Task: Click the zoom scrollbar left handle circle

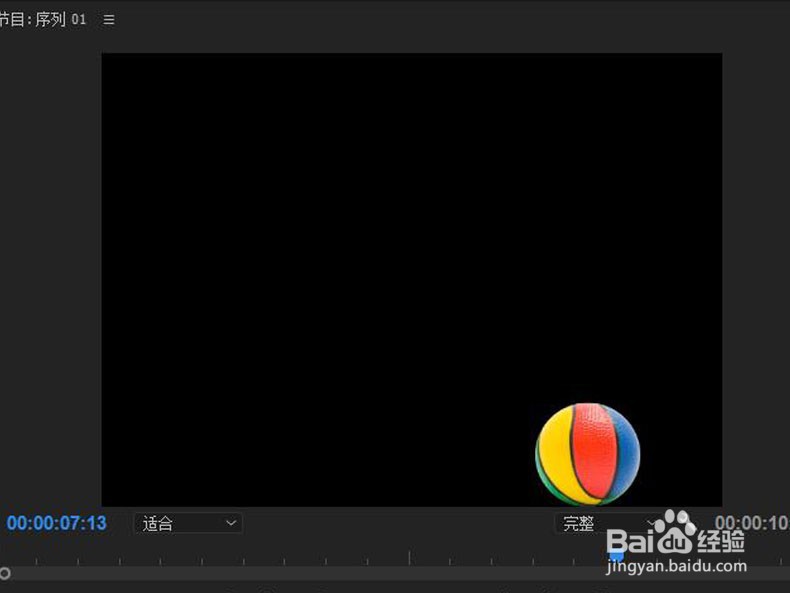Action: 5,573
